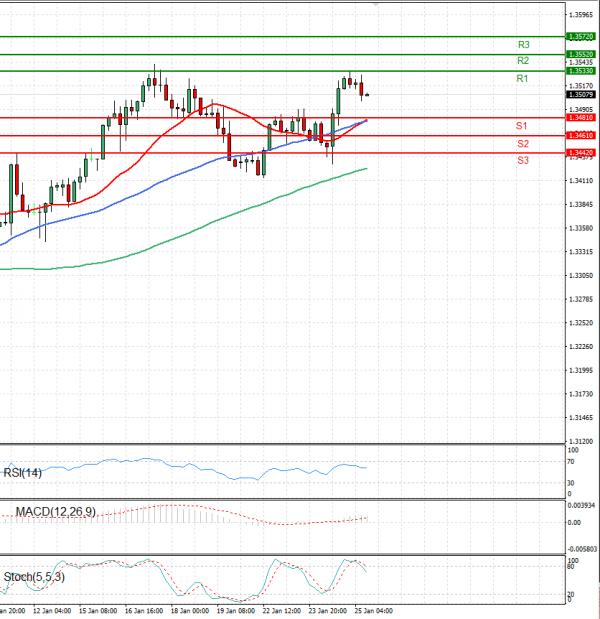The image size is (600, 619).
Task: Click the 12 Jan 04:00 time label
Action: (52, 611)
